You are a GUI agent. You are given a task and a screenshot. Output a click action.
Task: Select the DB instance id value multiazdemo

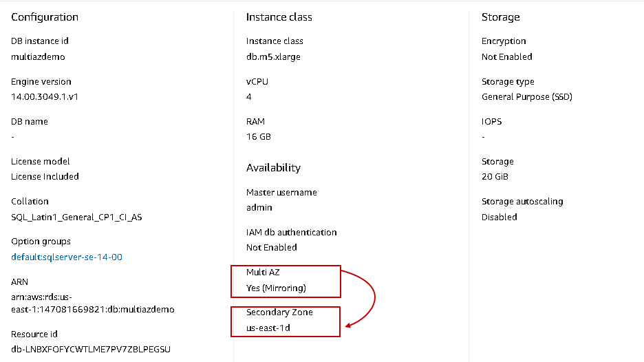(x=38, y=56)
